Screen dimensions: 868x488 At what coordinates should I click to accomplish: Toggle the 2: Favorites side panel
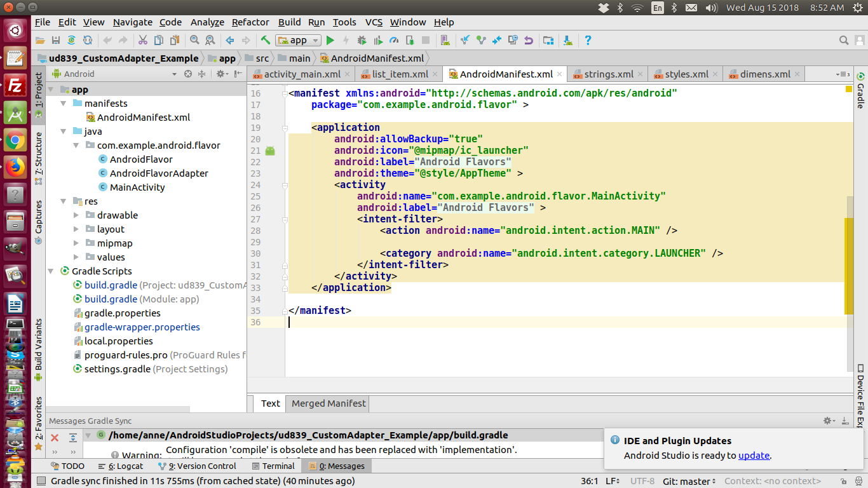coord(38,423)
